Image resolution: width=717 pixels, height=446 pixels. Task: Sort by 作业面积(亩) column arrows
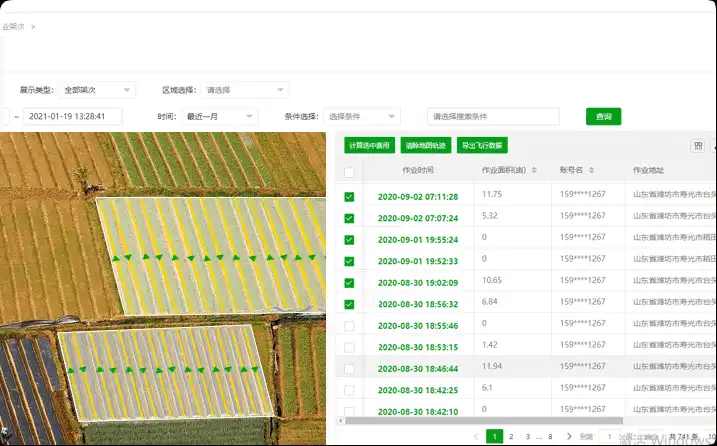click(534, 170)
